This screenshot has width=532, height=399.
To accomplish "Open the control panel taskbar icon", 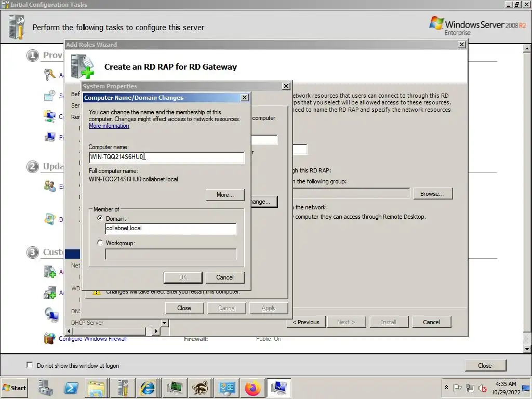I will pos(227,388).
